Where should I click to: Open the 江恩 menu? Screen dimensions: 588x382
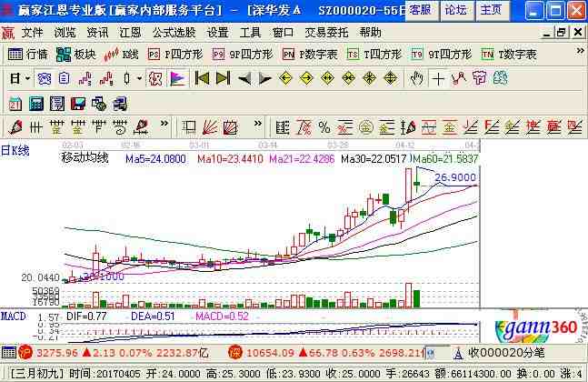130,33
